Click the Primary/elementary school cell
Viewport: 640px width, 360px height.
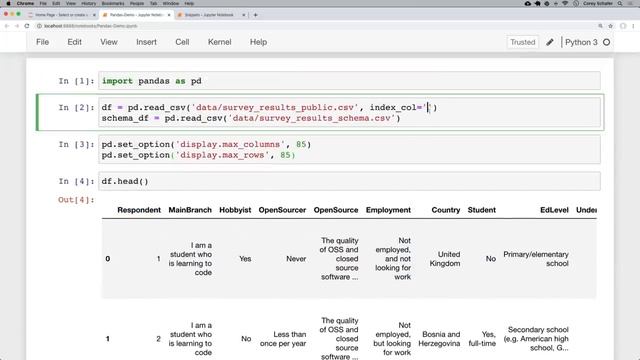(x=536, y=259)
